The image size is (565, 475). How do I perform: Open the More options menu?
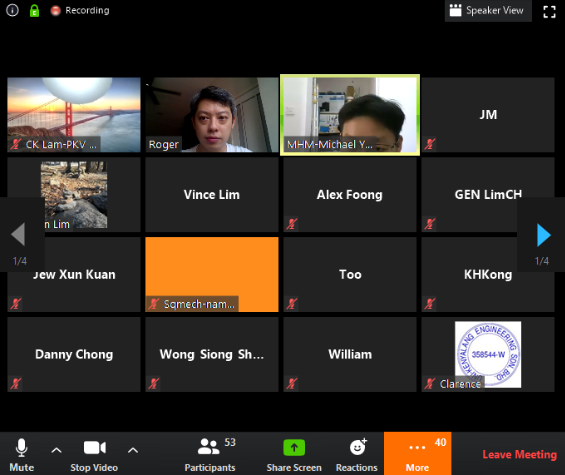click(x=417, y=453)
